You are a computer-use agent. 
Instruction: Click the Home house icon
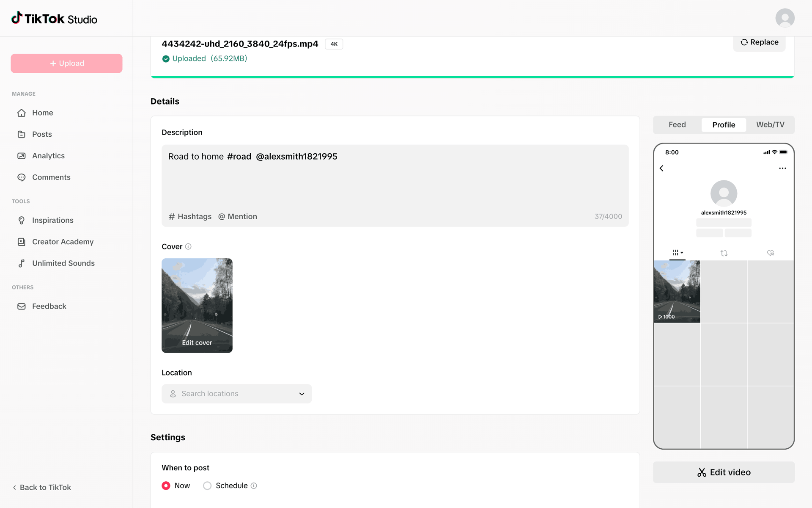22,113
